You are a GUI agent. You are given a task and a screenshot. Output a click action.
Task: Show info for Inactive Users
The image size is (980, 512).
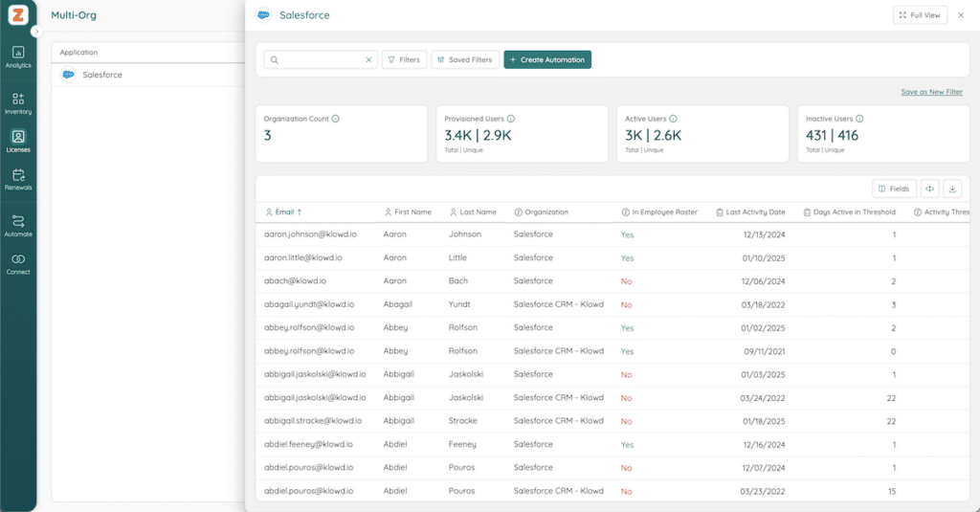859,119
